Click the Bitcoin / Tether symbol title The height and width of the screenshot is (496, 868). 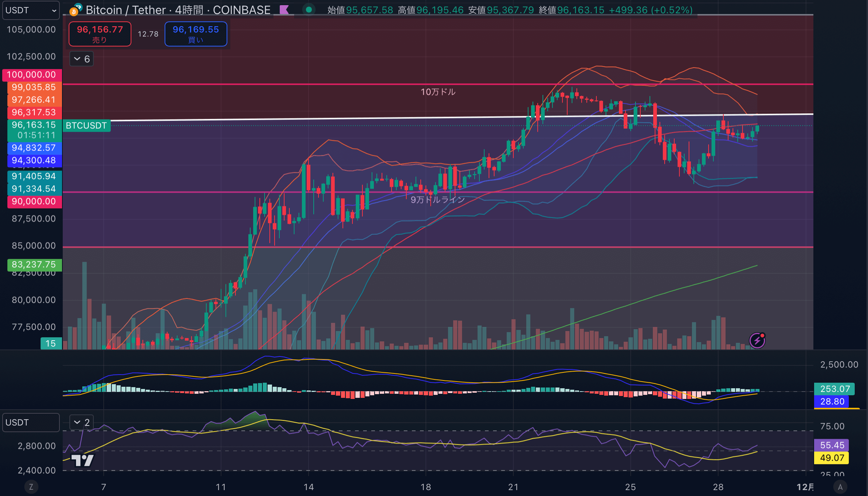(x=126, y=10)
